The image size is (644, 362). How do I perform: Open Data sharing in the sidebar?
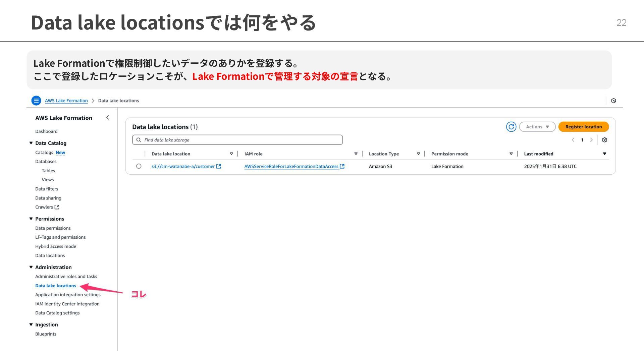48,198
